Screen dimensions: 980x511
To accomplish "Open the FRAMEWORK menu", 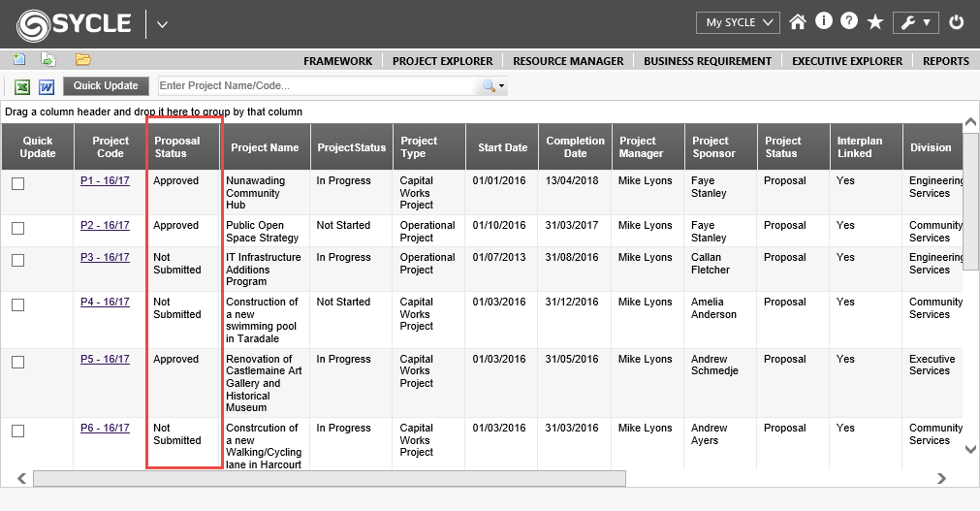I will coord(337,61).
